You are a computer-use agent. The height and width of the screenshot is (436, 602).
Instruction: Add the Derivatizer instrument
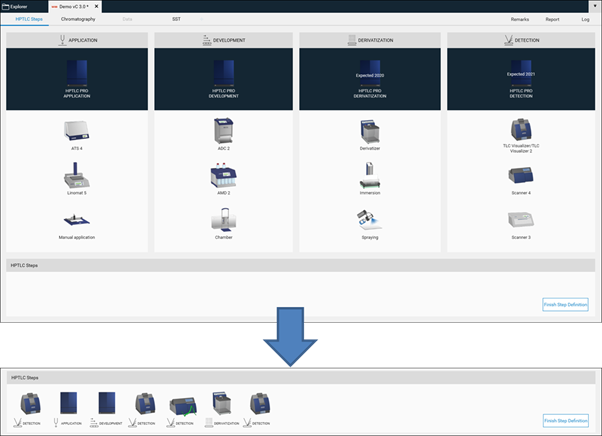(x=370, y=135)
